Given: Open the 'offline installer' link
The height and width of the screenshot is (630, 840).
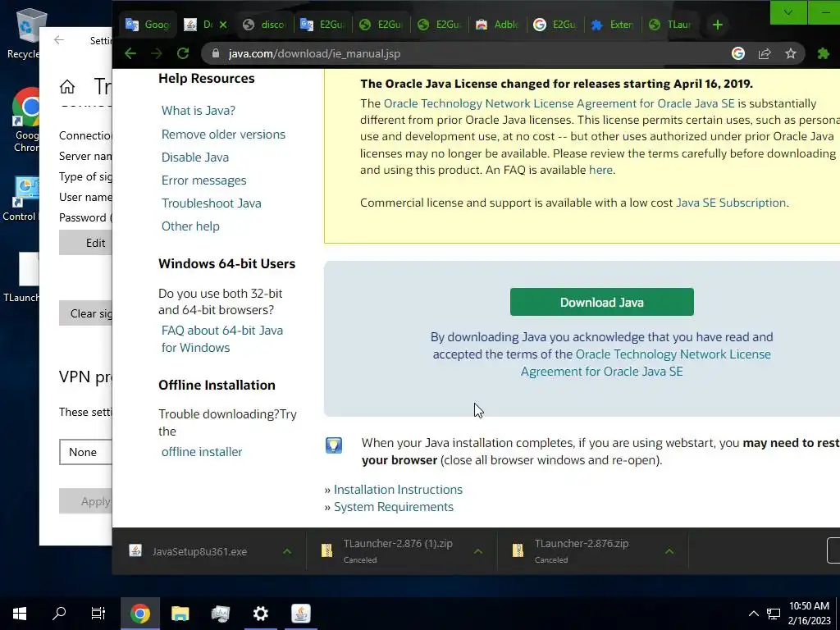Looking at the screenshot, I should pos(202,452).
